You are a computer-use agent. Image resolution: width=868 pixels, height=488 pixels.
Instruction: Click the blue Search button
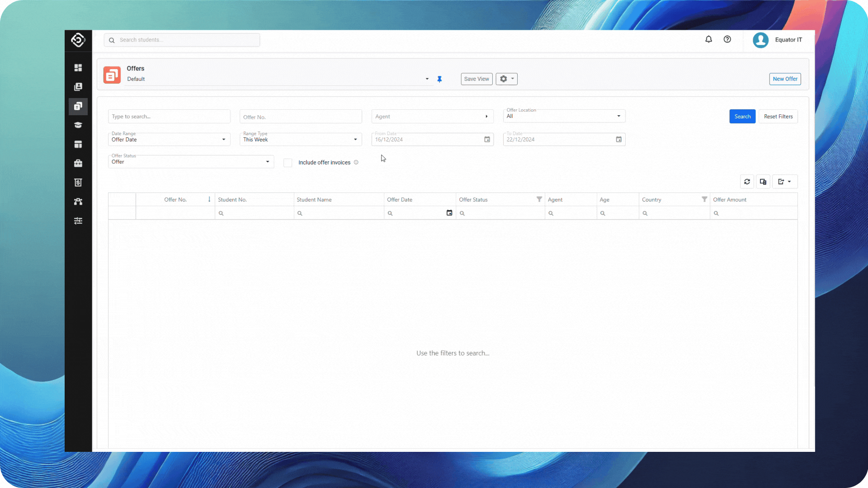pyautogui.click(x=742, y=117)
